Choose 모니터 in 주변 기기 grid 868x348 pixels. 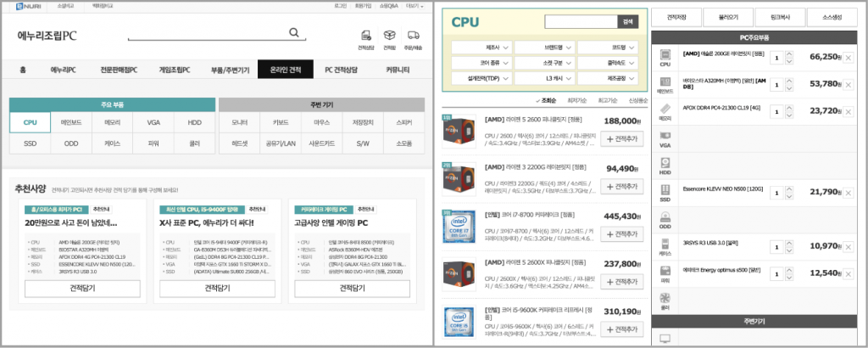[x=239, y=122]
